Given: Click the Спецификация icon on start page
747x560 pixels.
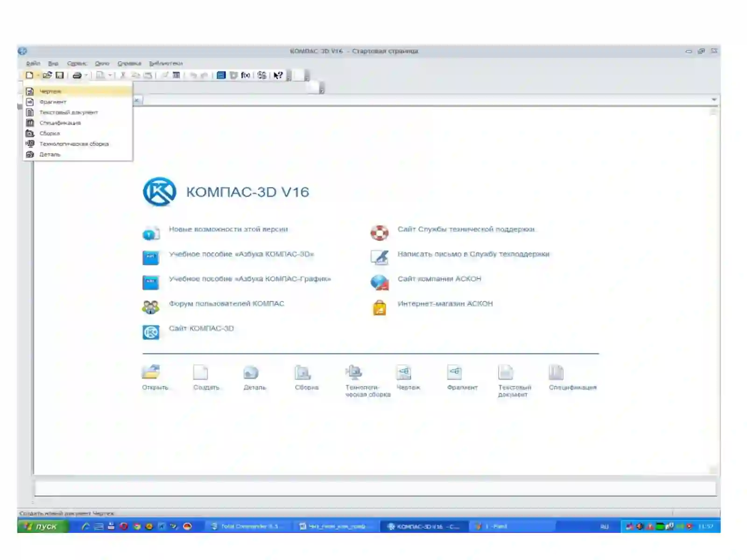Looking at the screenshot, I should tap(556, 372).
